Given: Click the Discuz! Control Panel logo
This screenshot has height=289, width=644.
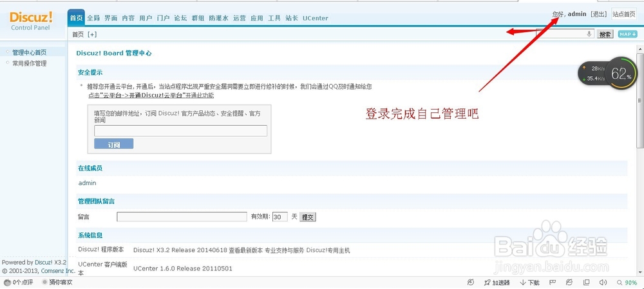Looking at the screenshot, I should click(x=31, y=21).
